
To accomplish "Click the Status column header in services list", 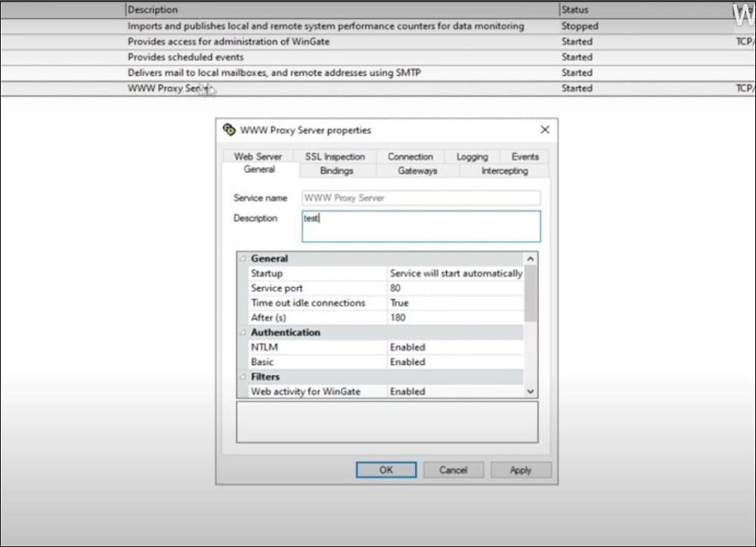I will (645, 10).
